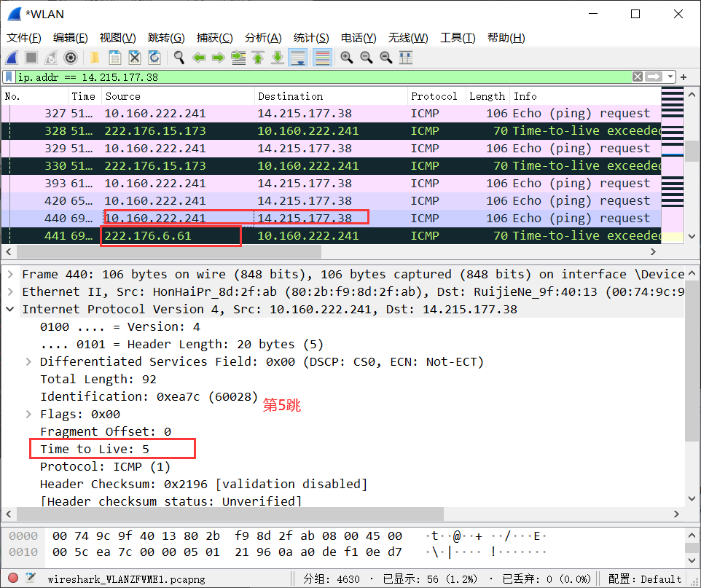Toggle auto-scroll during live capture

tap(298, 58)
